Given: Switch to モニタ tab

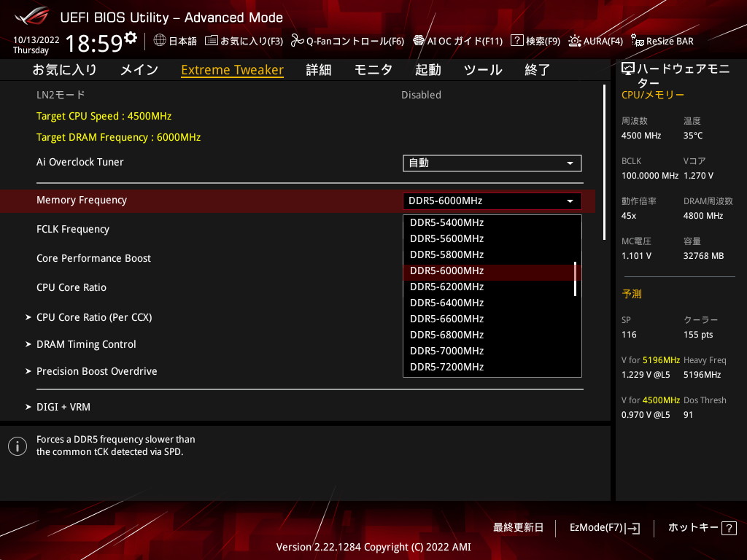Looking at the screenshot, I should [373, 69].
